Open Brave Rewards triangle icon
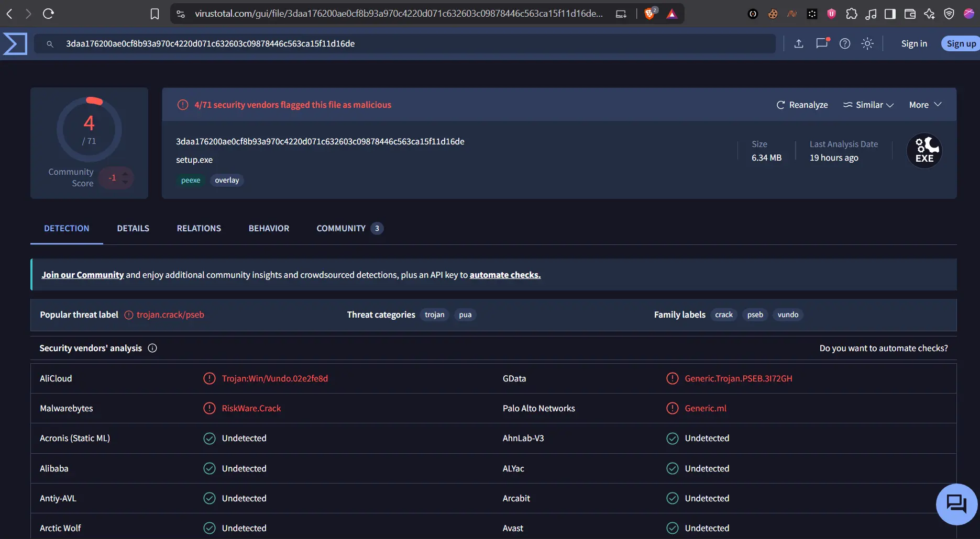Screen dimensions: 980x539 coord(671,14)
